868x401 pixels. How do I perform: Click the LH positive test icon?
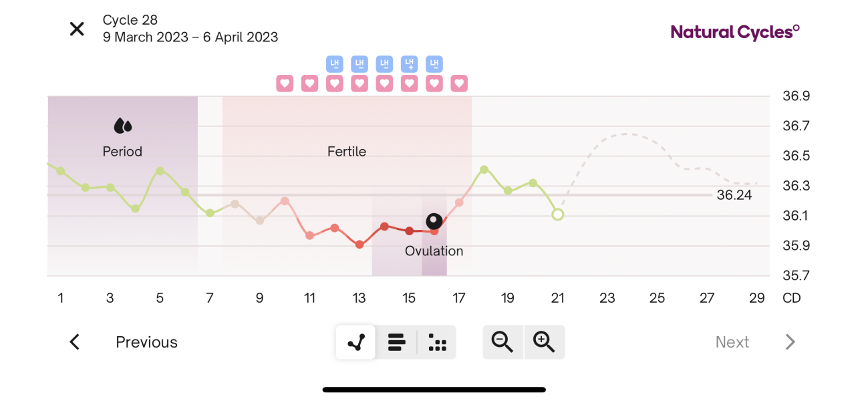point(409,64)
